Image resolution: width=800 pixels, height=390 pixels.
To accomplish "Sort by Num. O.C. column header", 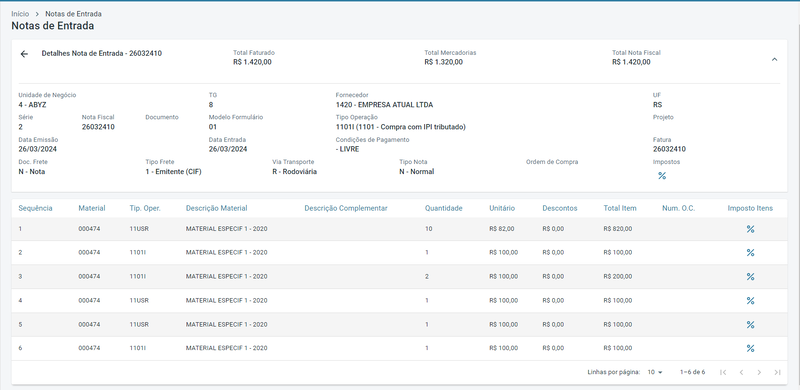I will (679, 208).
